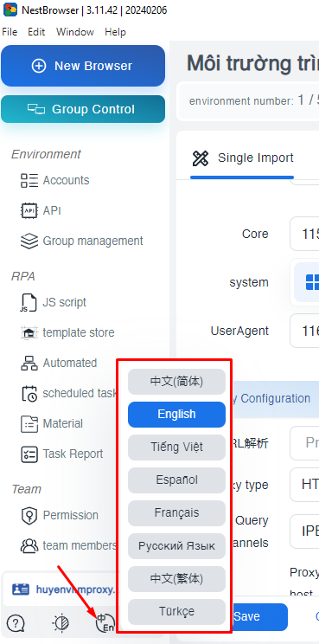Click the template store icon
Image resolution: width=319 pixels, height=644 pixels.
point(29,332)
